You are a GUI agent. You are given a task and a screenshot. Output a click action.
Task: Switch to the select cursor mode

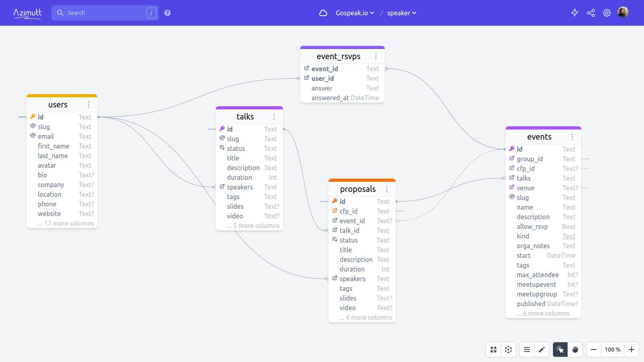560,350
